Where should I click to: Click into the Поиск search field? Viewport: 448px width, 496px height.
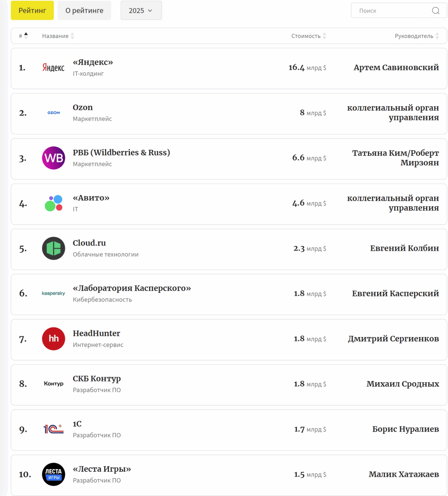point(392,11)
